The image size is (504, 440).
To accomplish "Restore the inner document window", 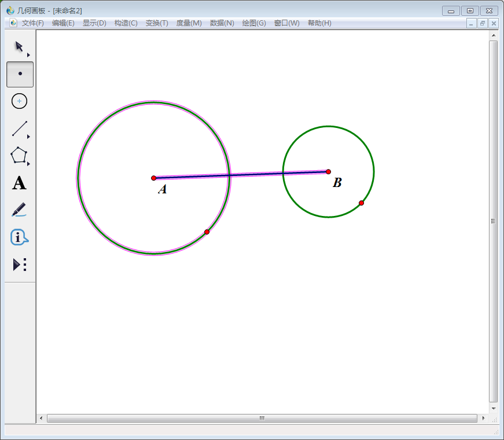I will (482, 23).
